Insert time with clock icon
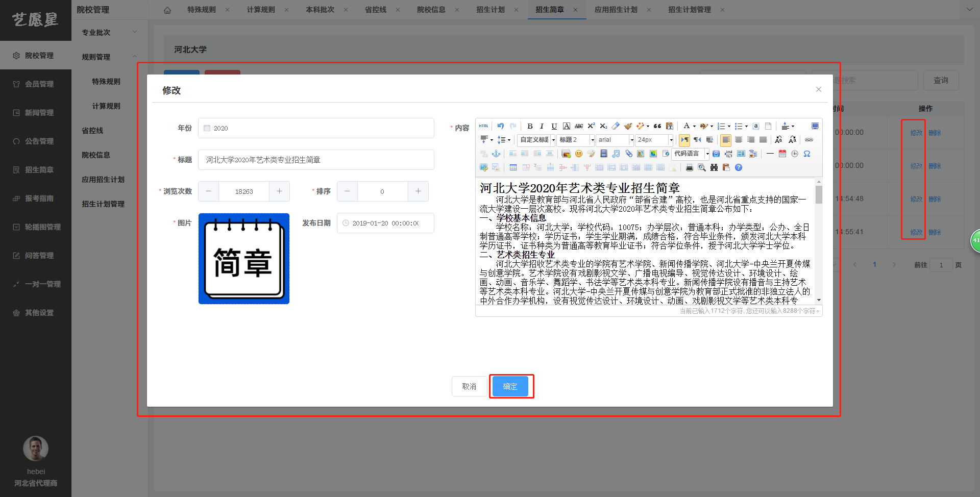The height and width of the screenshot is (497, 980). [x=795, y=154]
